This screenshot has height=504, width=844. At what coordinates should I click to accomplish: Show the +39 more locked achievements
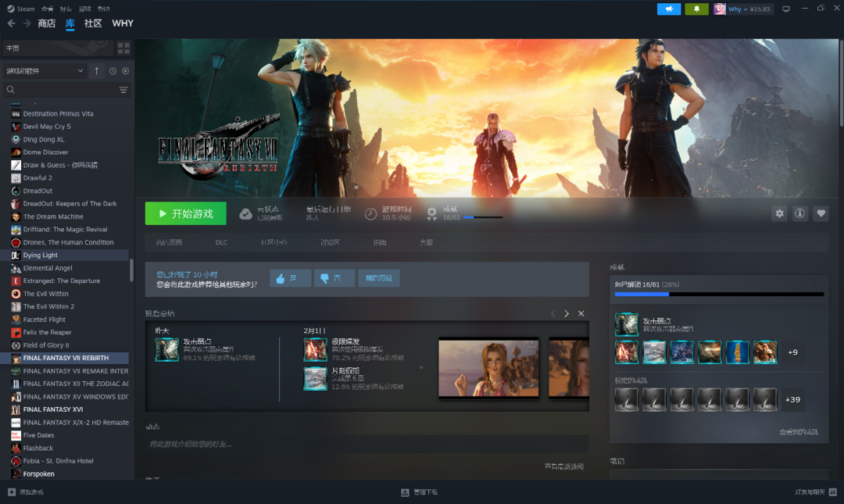(x=793, y=399)
